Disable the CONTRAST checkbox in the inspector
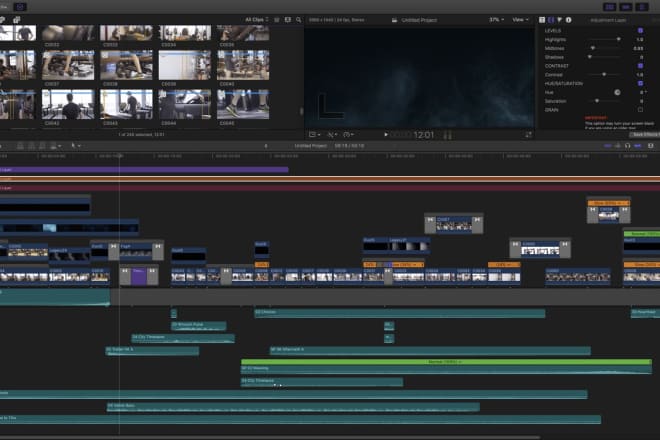Image resolution: width=660 pixels, height=440 pixels. tap(640, 66)
